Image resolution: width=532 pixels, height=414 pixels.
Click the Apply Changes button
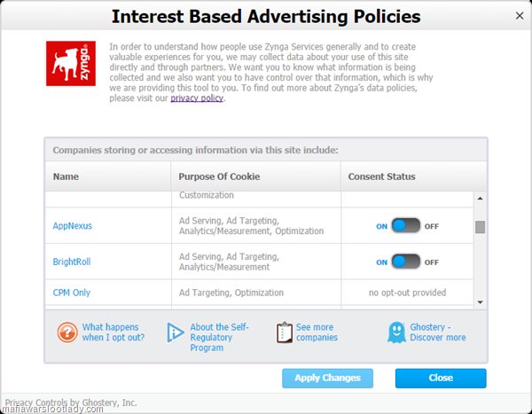point(327,378)
